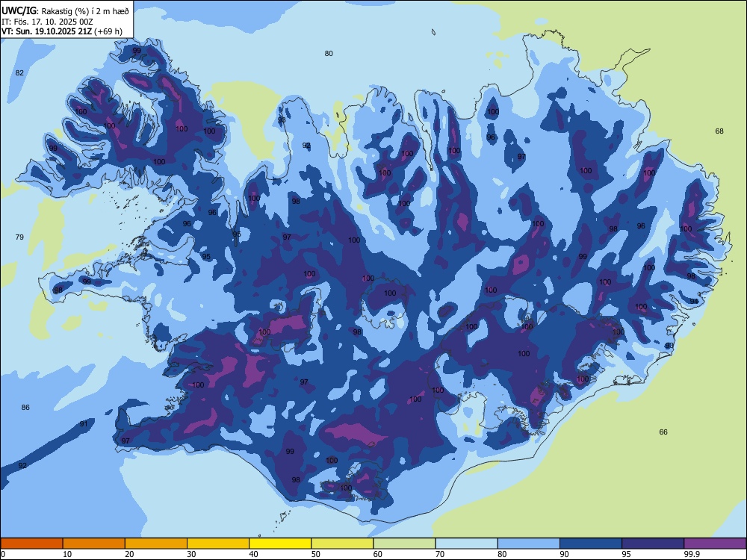Image resolution: width=747 pixels, height=560 pixels.
Task: Click the dark orange 0–10 legend swatch
Action: click(x=31, y=544)
